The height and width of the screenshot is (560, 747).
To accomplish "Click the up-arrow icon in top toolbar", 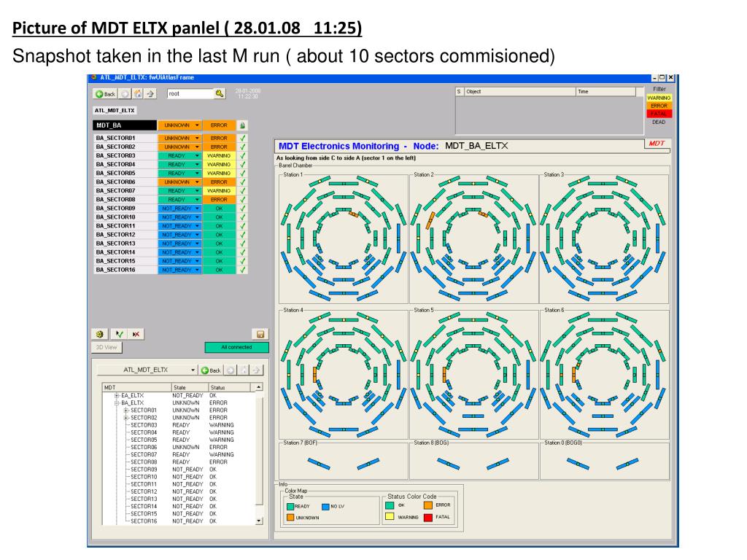I will point(150,94).
